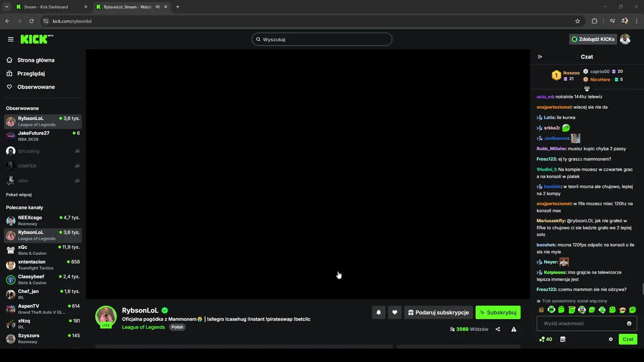Expand the gift leaderboard arrow
The width and height of the screenshot is (644, 362).
click(x=587, y=89)
